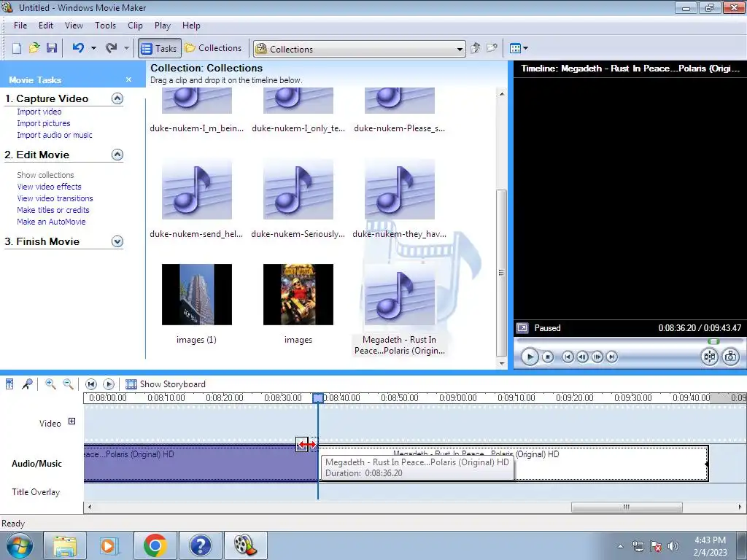Screen dimensions: 747x560
Task: Select the duke-nukem-send_hel... audio clip
Action: click(x=197, y=190)
